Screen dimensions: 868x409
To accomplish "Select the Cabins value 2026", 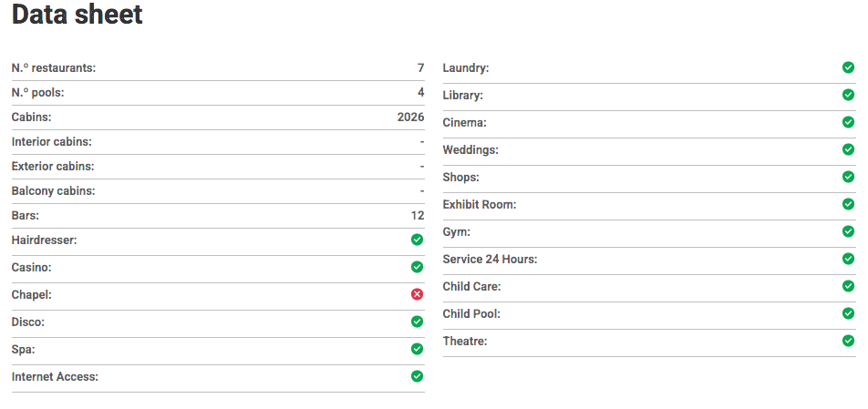I will click(x=410, y=118).
